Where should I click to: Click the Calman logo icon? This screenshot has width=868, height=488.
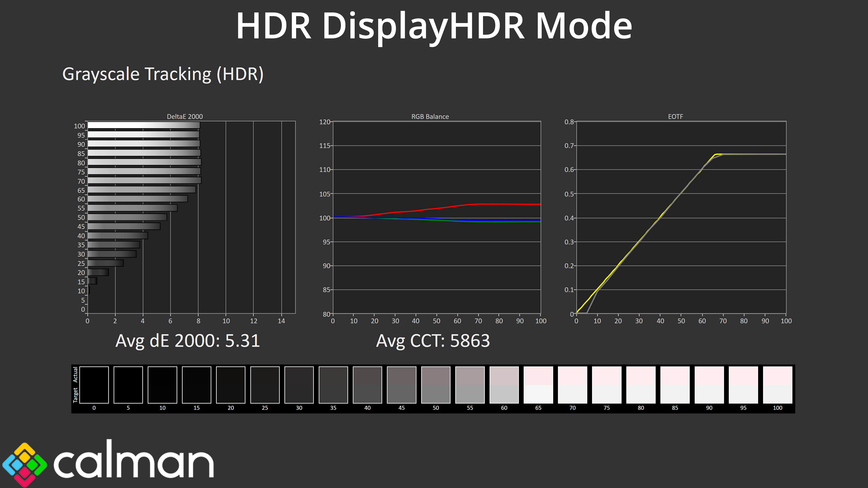click(24, 465)
